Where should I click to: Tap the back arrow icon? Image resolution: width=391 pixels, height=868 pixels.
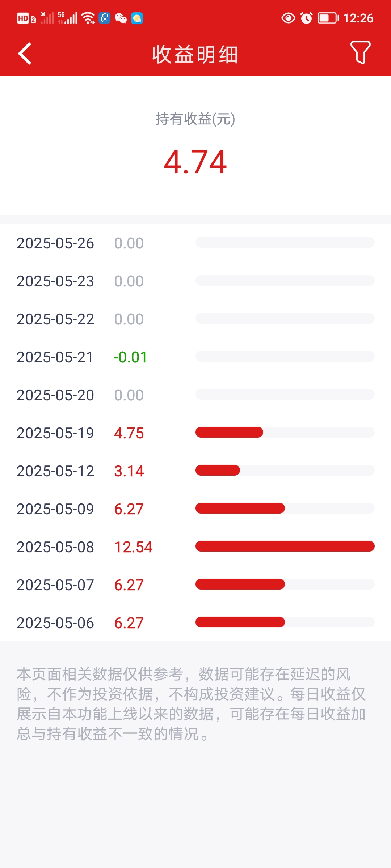coord(25,54)
